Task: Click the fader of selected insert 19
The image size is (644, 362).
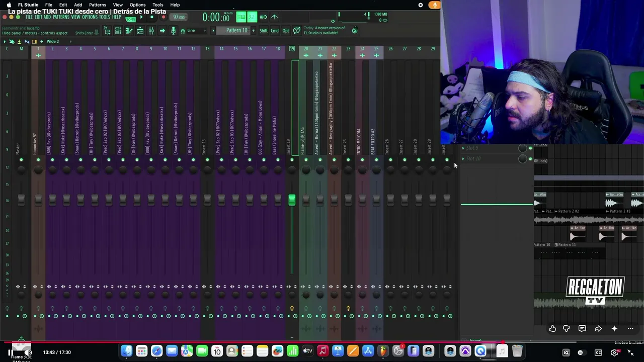Action: (x=292, y=200)
